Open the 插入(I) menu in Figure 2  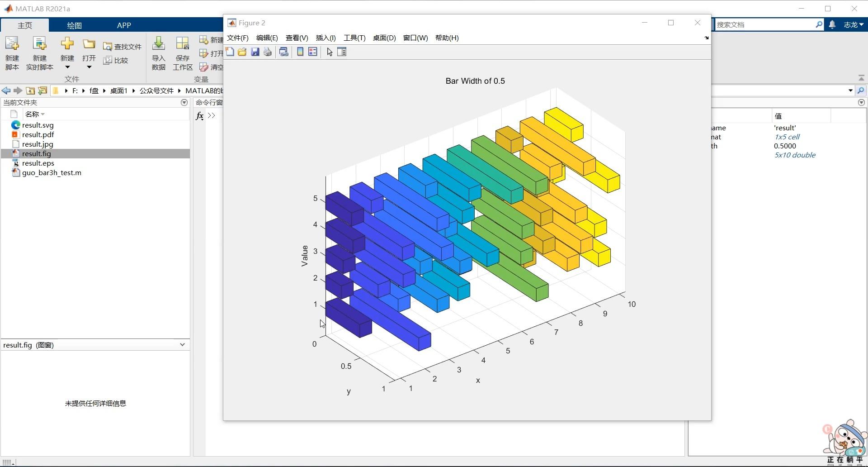click(x=325, y=38)
